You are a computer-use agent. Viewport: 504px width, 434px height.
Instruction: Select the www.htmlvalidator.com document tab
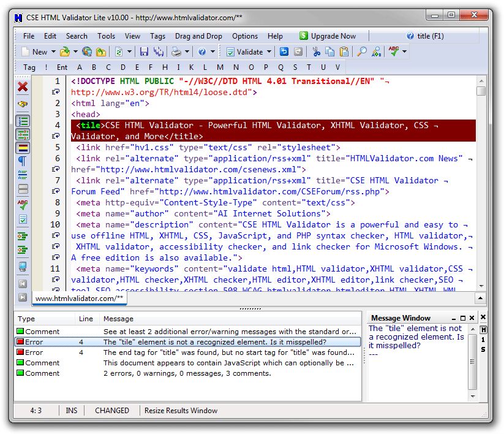click(x=79, y=299)
